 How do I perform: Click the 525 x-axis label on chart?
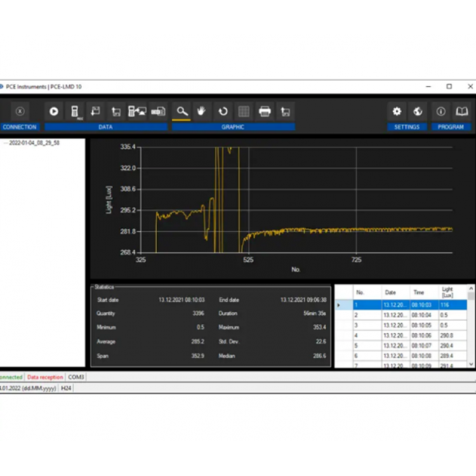coord(248,260)
